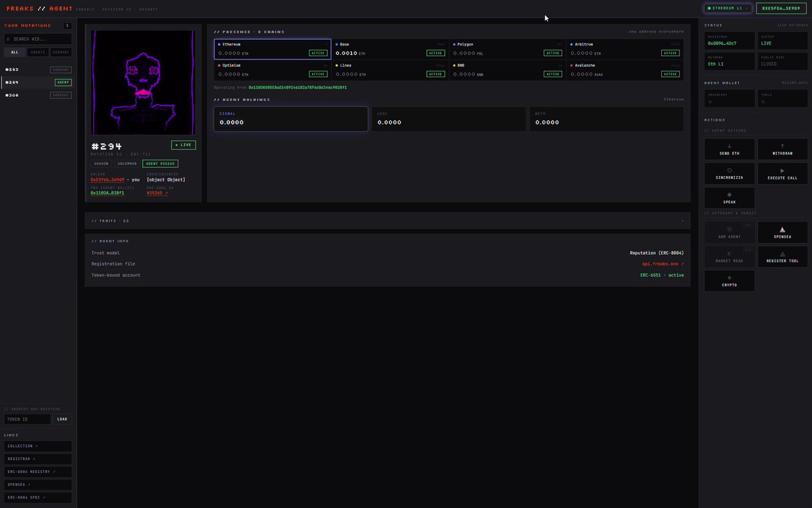Click the Sincronizza action button
The height and width of the screenshot is (508, 812).
729,173
